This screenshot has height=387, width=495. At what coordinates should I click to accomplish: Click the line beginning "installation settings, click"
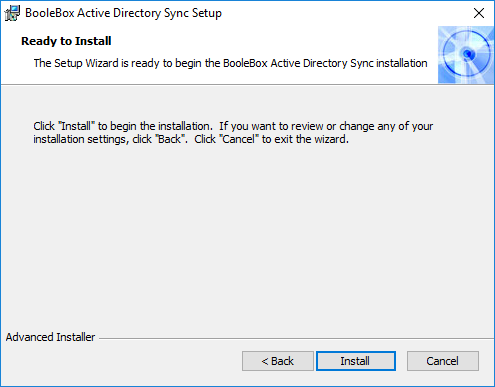tap(191, 139)
